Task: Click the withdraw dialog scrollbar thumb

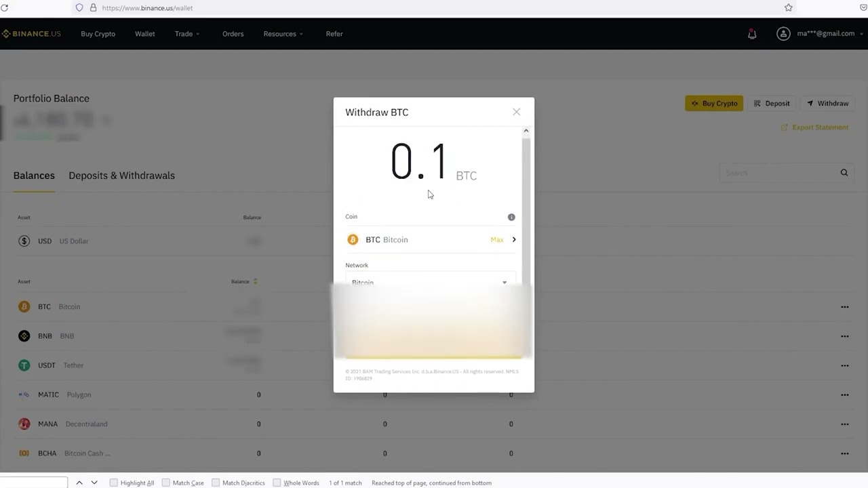Action: click(526, 210)
